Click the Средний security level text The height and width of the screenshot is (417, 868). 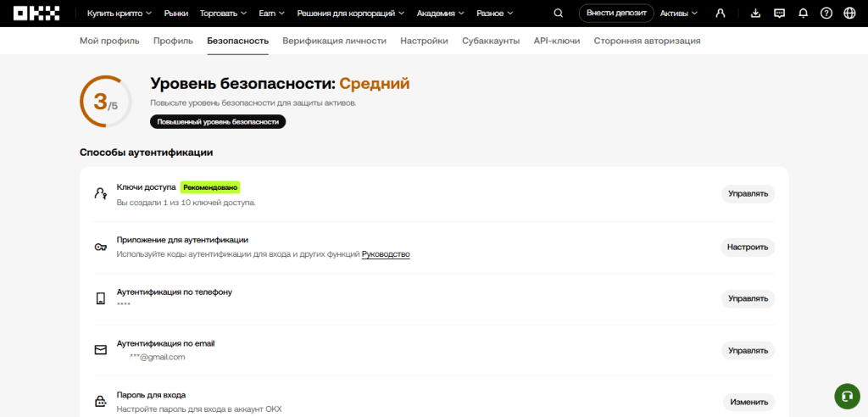[x=375, y=84]
